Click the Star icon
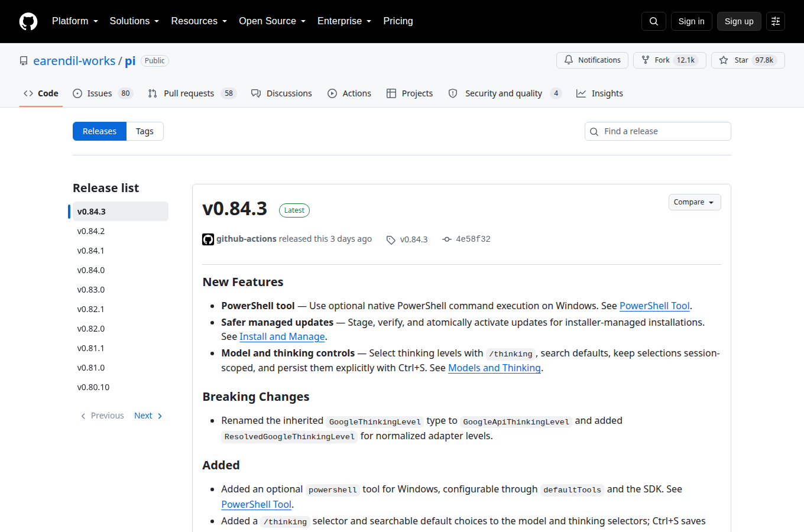 [724, 60]
